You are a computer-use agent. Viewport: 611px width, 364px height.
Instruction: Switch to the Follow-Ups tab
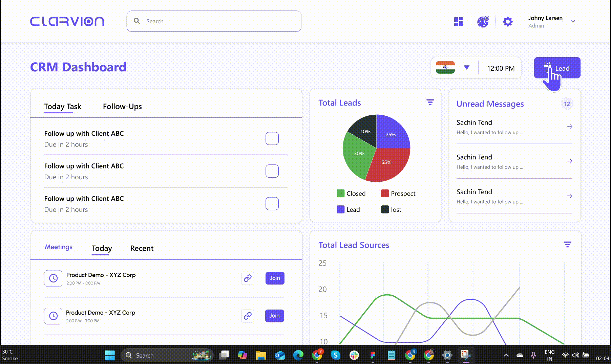pyautogui.click(x=122, y=107)
